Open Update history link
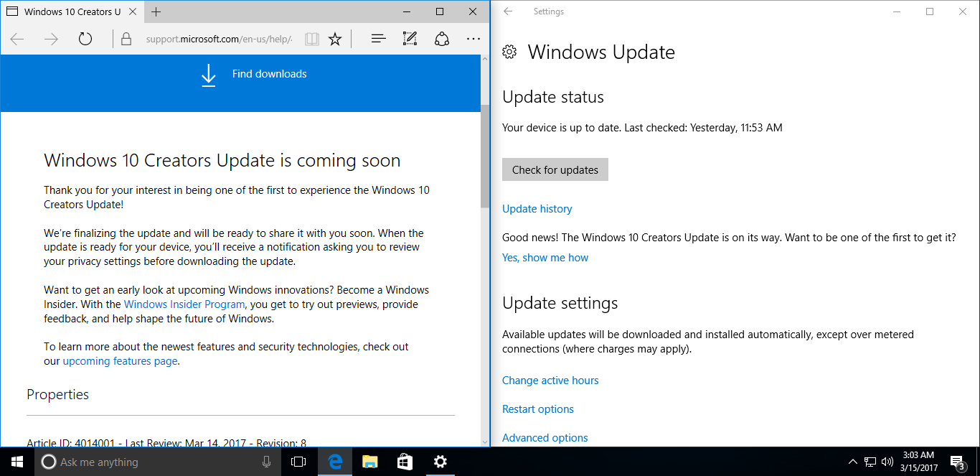Viewport: 980px width, 476px height. pos(537,209)
